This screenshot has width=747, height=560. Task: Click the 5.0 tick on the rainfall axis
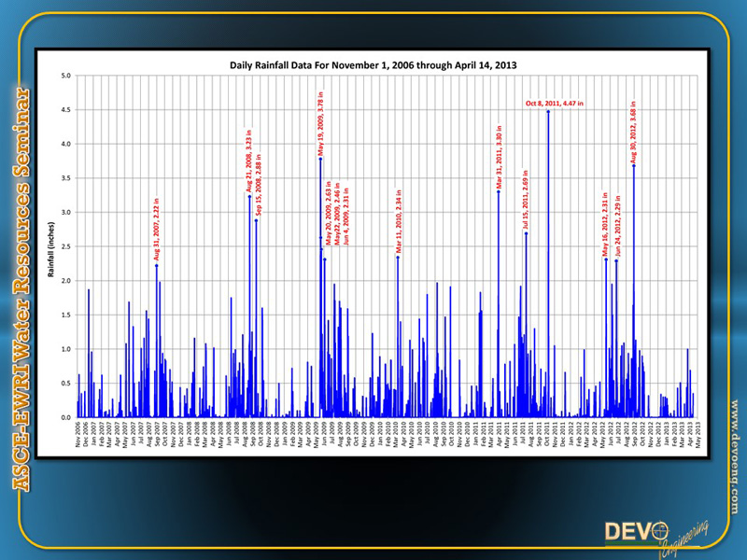(x=65, y=76)
